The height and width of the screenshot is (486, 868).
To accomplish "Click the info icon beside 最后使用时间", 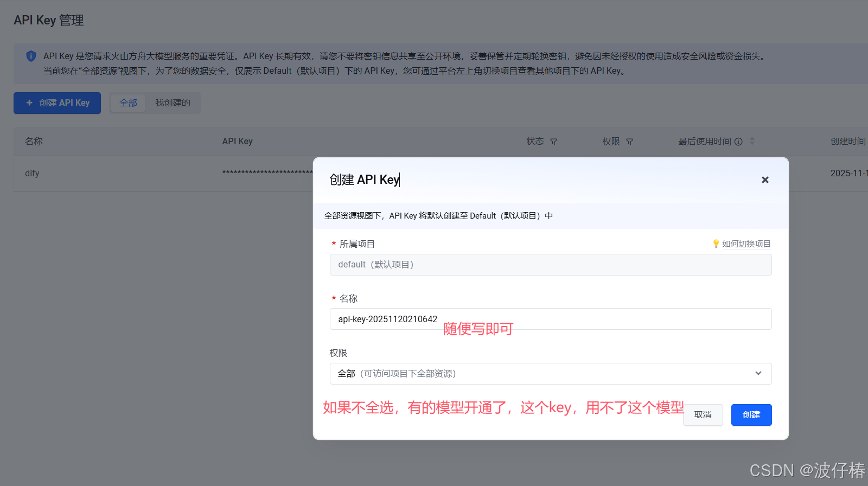I will pos(738,142).
